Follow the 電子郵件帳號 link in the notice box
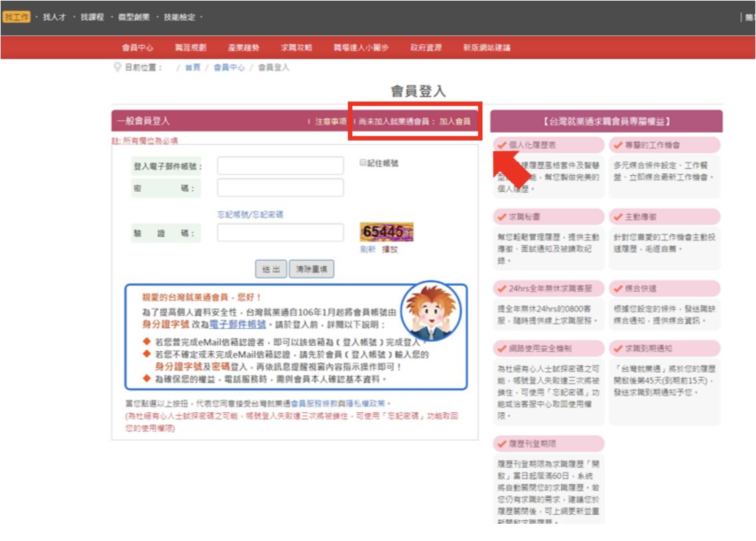This screenshot has height=541, width=756. [x=237, y=325]
